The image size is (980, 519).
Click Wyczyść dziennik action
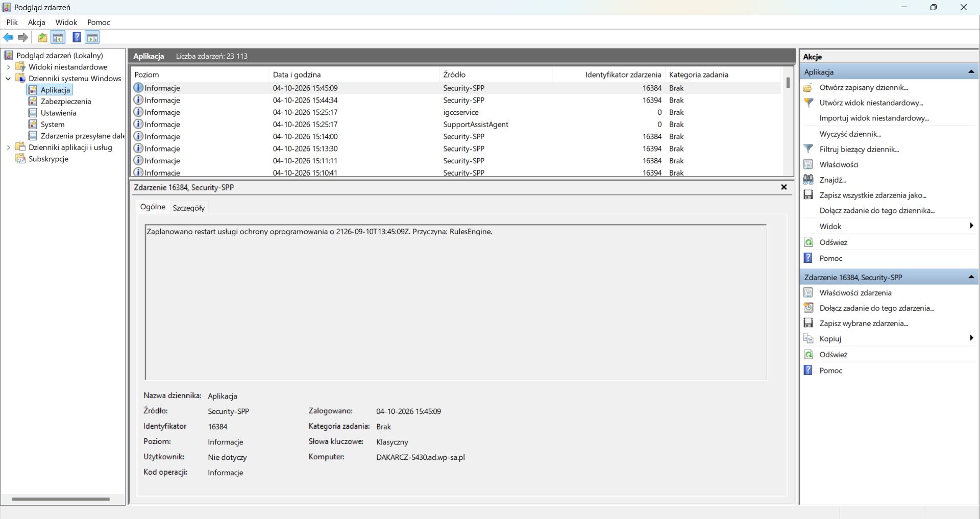[850, 134]
